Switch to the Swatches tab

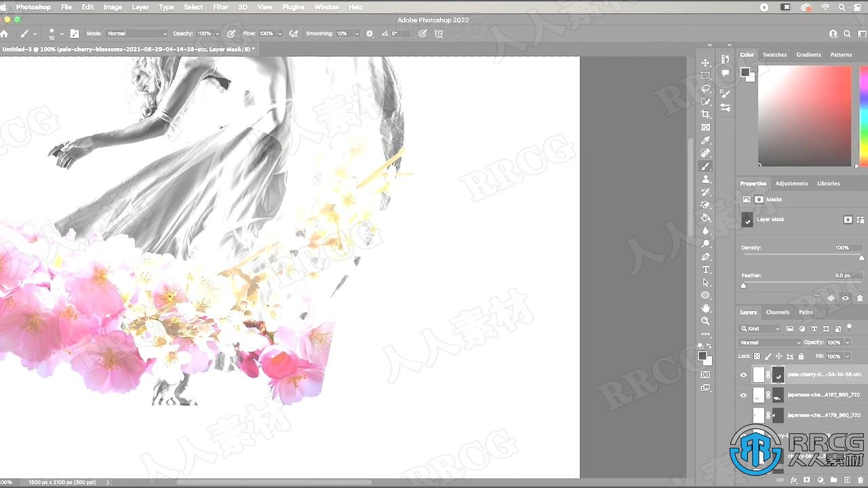point(774,55)
